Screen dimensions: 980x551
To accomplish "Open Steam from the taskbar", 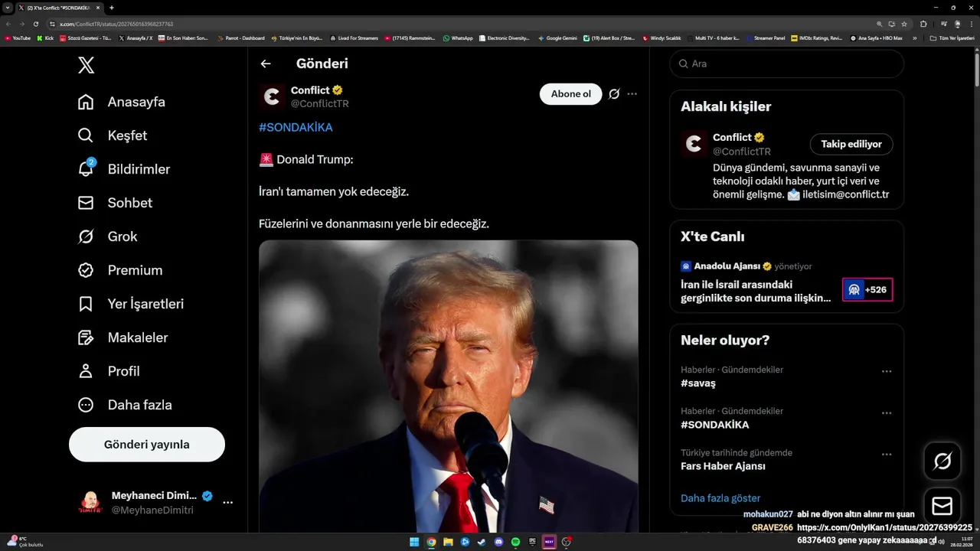I will point(482,542).
